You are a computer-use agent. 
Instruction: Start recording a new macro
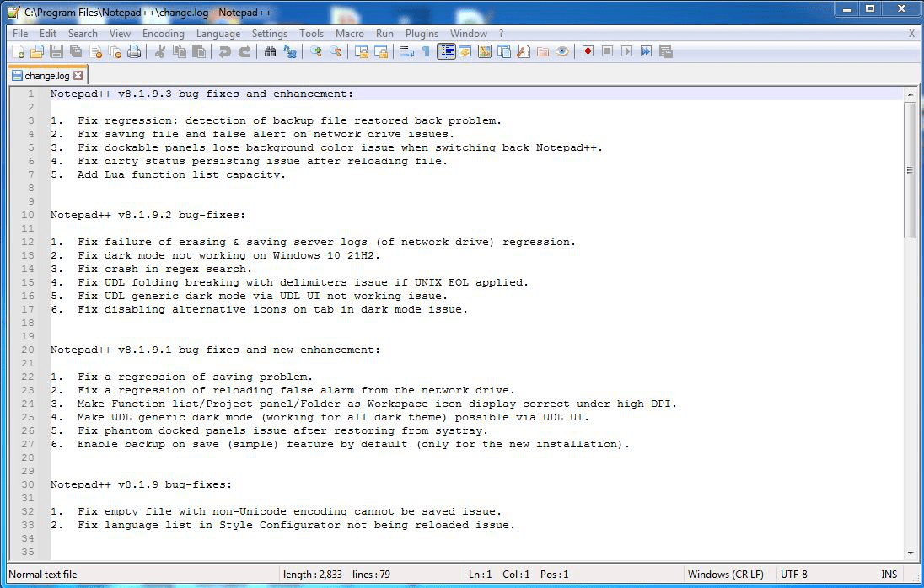pyautogui.click(x=587, y=51)
